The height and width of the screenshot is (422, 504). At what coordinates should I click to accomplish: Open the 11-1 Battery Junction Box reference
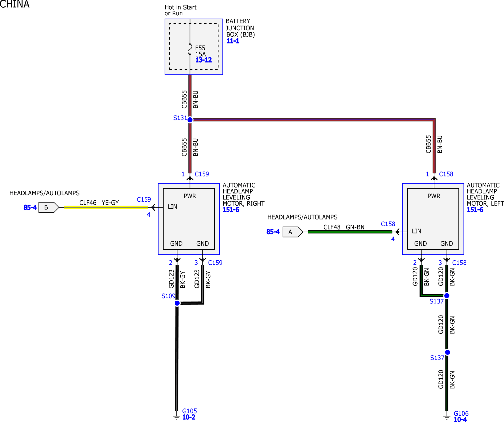point(233,41)
